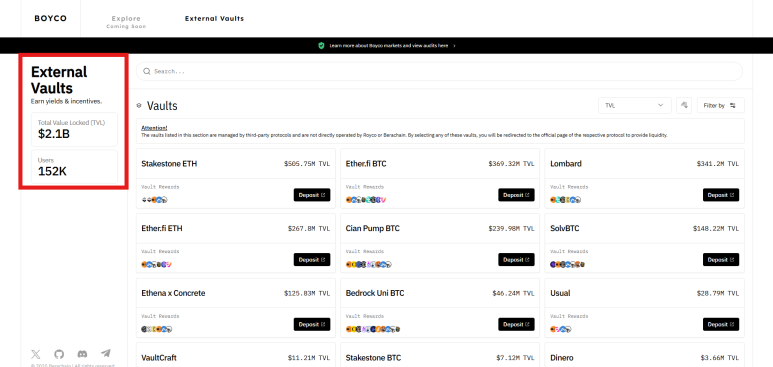The image size is (773, 367).
Task: Deposit into SolvBTC vault
Action: point(721,259)
